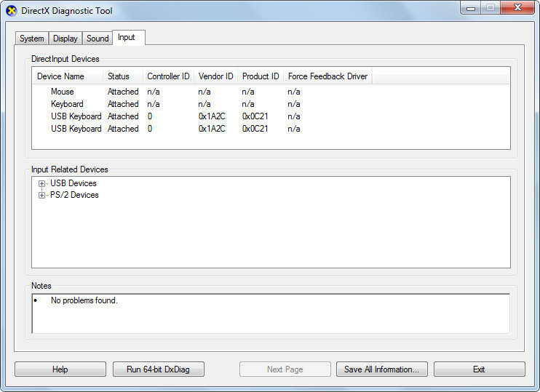Select USB Devices label in tree
This screenshot has width=540, height=392.
pos(74,183)
